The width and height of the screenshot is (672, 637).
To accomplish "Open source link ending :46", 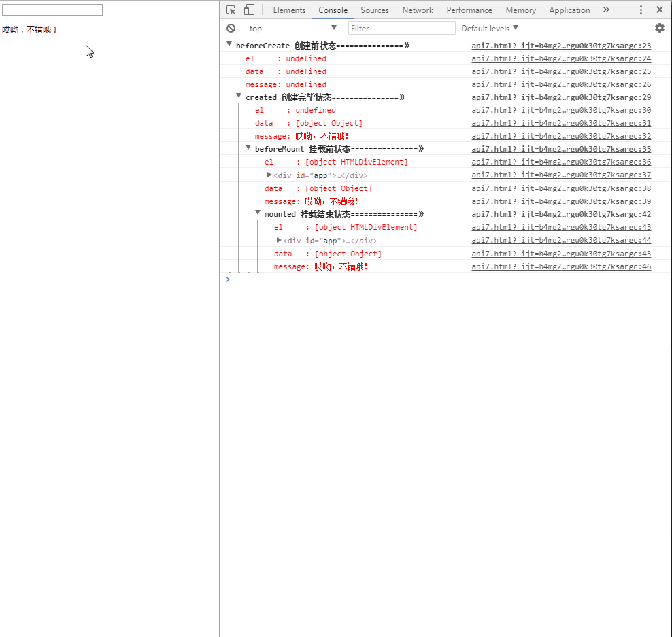I will [561, 266].
